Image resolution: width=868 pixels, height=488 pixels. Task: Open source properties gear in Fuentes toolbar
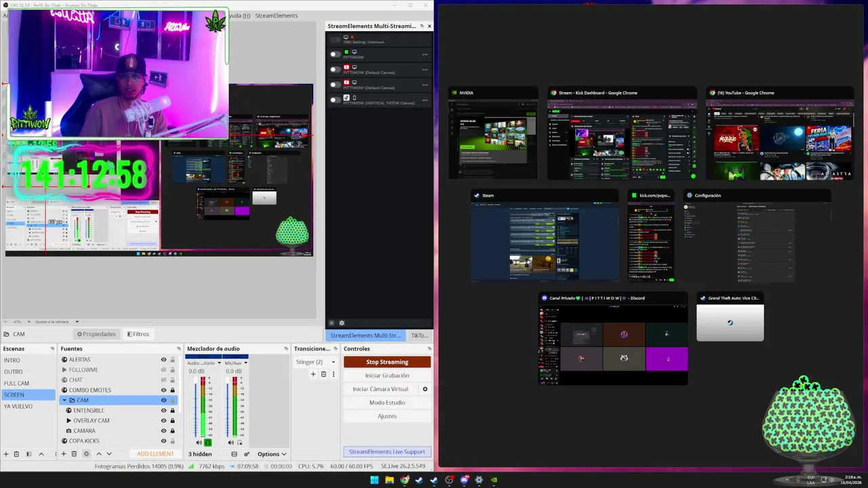click(x=86, y=453)
